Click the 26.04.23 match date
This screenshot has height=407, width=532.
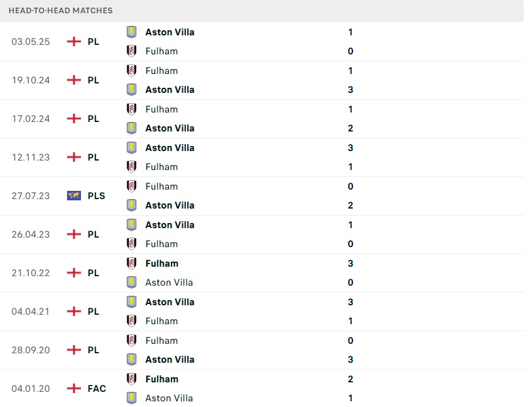(x=30, y=234)
